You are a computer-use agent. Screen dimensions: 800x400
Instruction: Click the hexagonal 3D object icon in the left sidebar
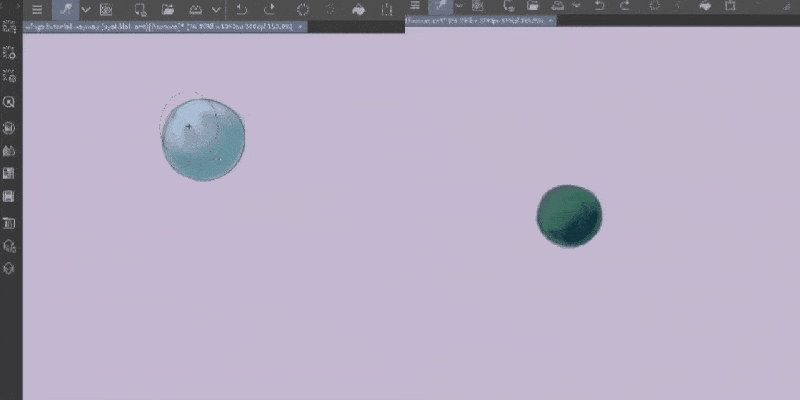click(x=9, y=268)
